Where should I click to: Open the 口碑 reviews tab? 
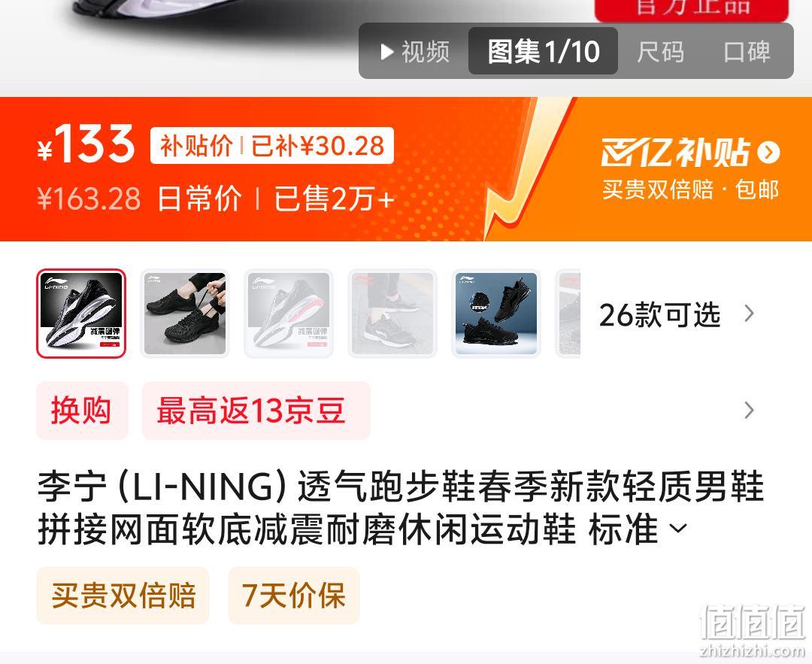(747, 52)
